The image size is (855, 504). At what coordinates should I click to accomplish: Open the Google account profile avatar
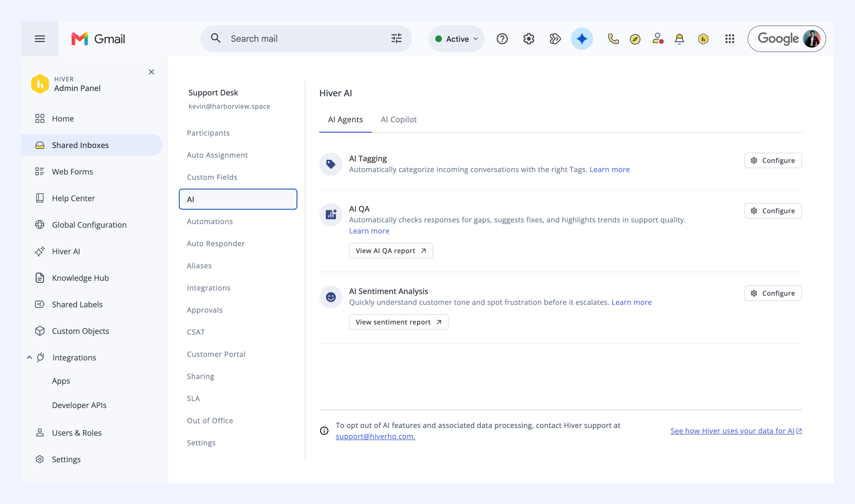click(812, 39)
